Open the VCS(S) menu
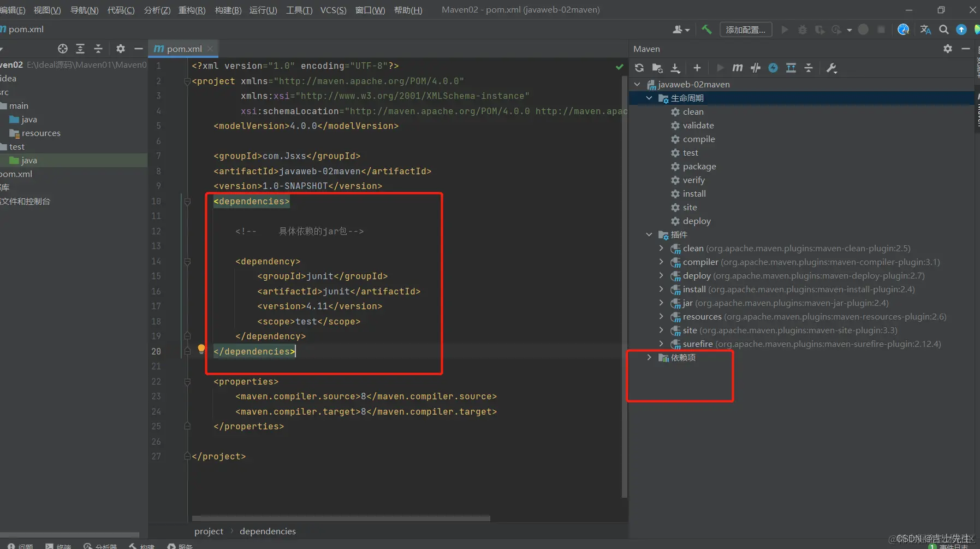 (334, 10)
